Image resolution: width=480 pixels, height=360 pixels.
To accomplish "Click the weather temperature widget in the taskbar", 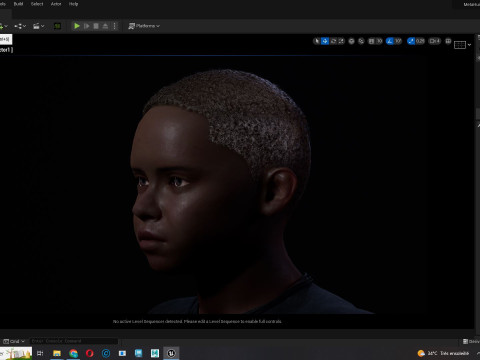I will point(443,353).
